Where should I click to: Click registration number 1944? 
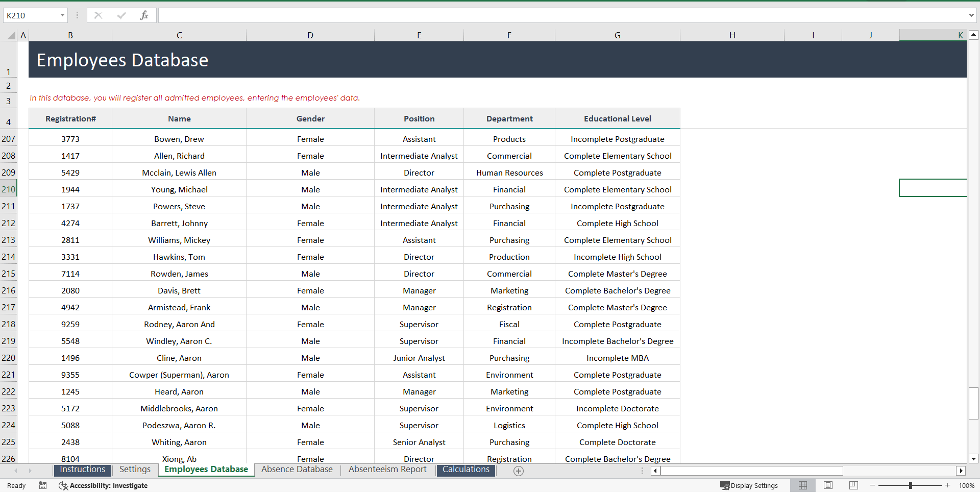point(70,189)
